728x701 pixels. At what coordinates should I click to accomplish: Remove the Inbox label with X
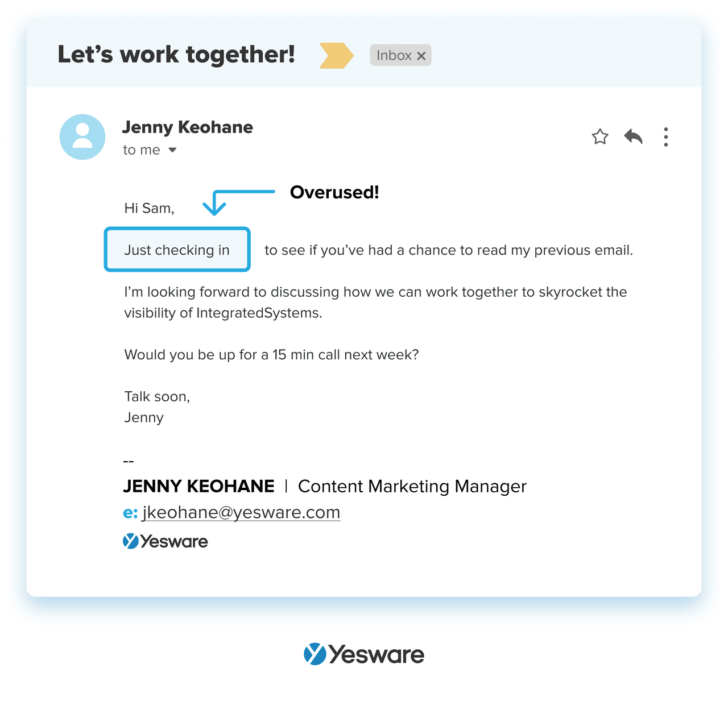421,56
